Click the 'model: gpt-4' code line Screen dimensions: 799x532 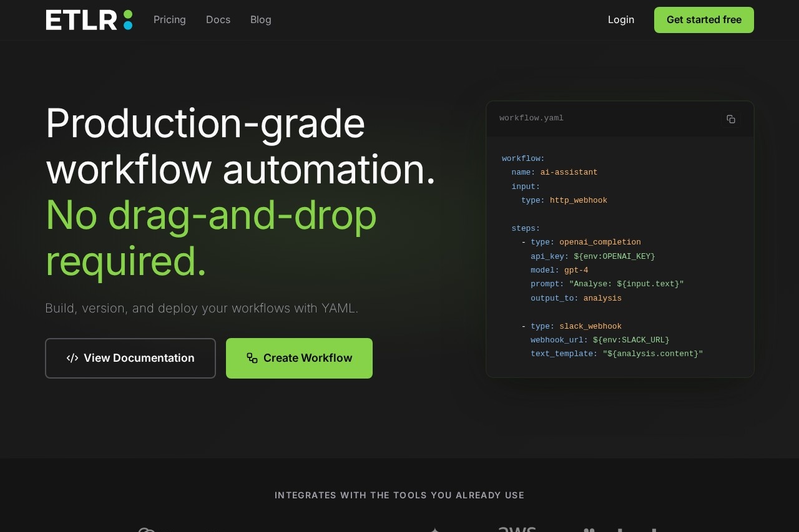point(559,270)
